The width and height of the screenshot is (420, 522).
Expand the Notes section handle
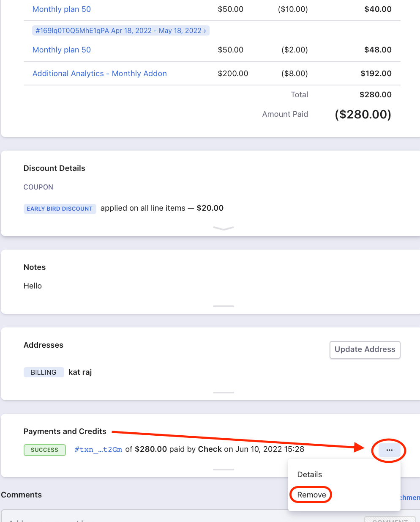point(224,306)
